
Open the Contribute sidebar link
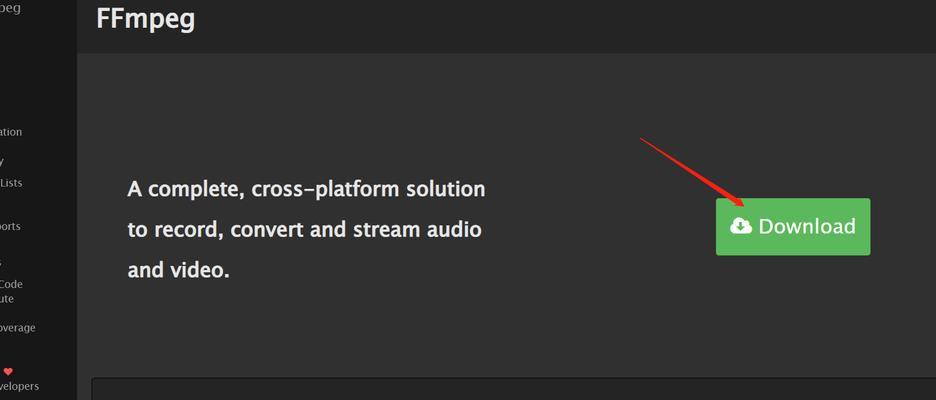pos(7,299)
